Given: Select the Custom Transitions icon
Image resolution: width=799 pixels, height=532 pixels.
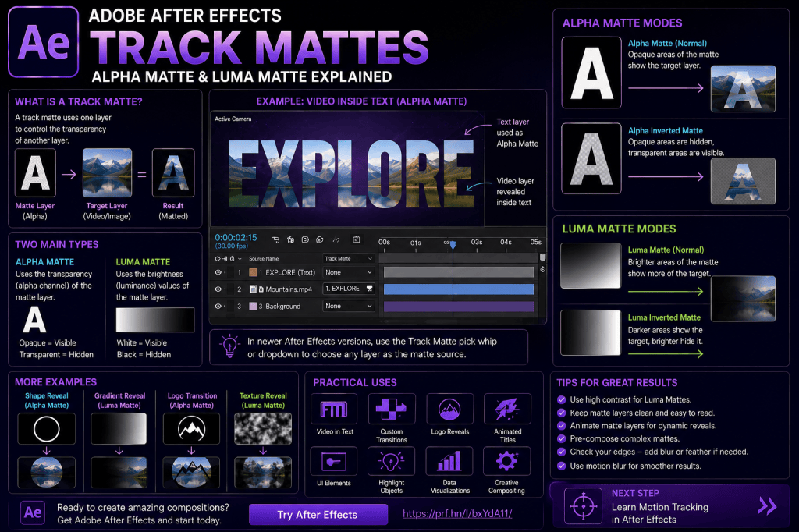Looking at the screenshot, I should (x=392, y=409).
